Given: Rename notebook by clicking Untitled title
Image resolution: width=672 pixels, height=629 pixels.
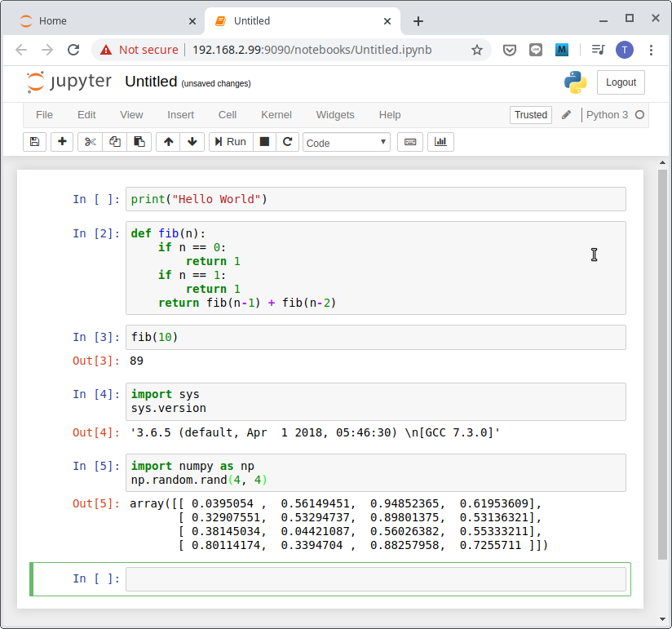Looking at the screenshot, I should 151,82.
